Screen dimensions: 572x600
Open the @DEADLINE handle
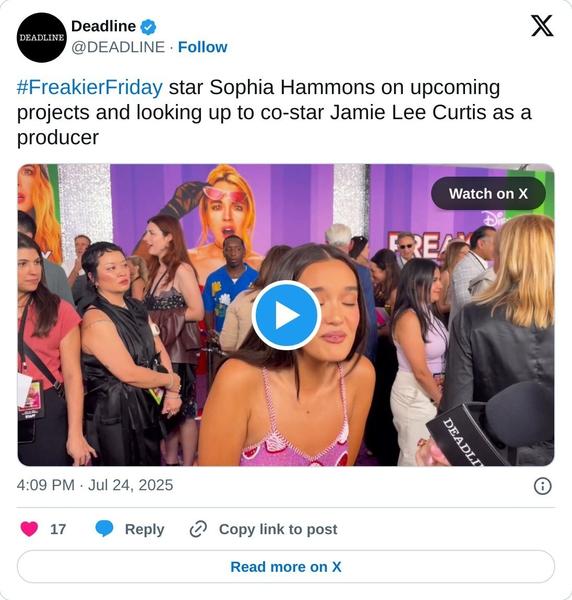pos(118,47)
